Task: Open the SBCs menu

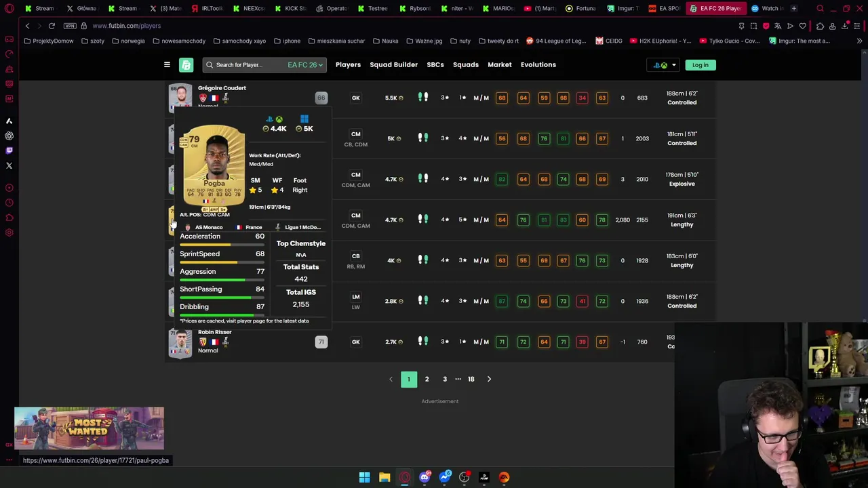Action: [435, 65]
